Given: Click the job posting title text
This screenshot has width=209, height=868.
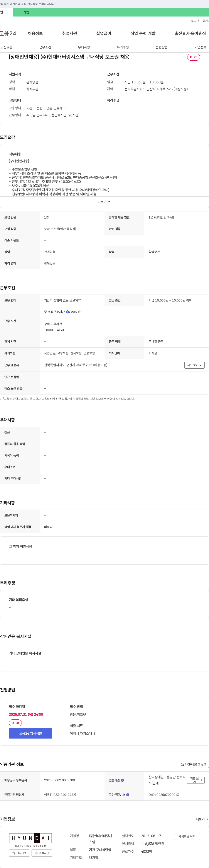Looking at the screenshot, I should (x=69, y=57).
